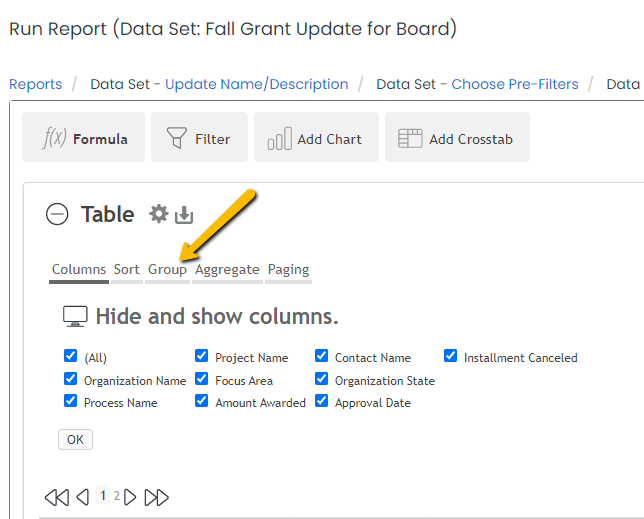Open Table settings gear icon
Screen dimensions: 644x519
coord(159,214)
